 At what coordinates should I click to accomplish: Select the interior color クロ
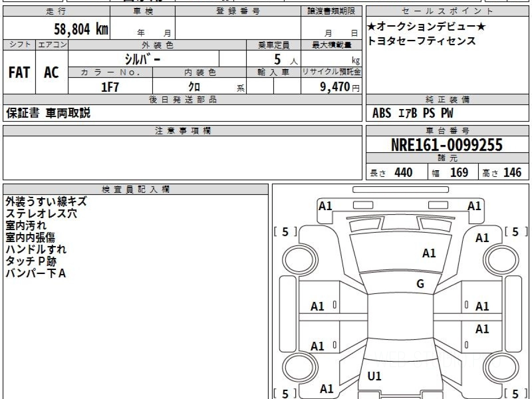[195, 86]
